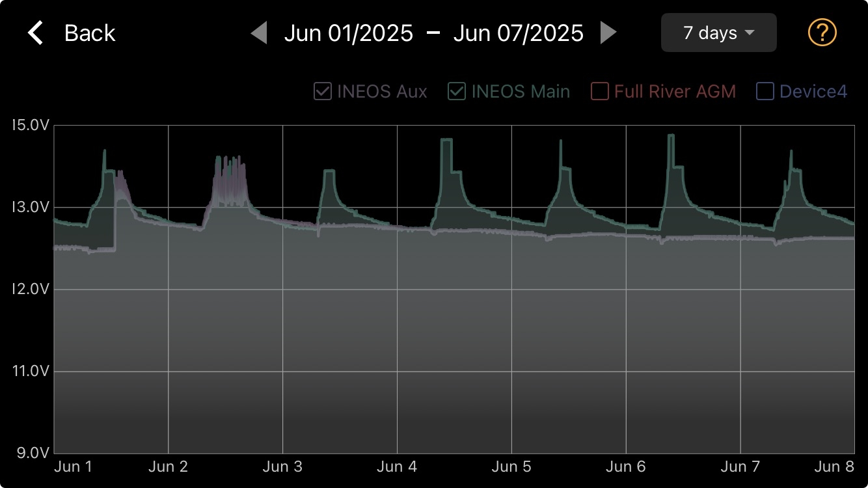Tap the 13.0V axis label
868x488 pixels.
(30, 207)
